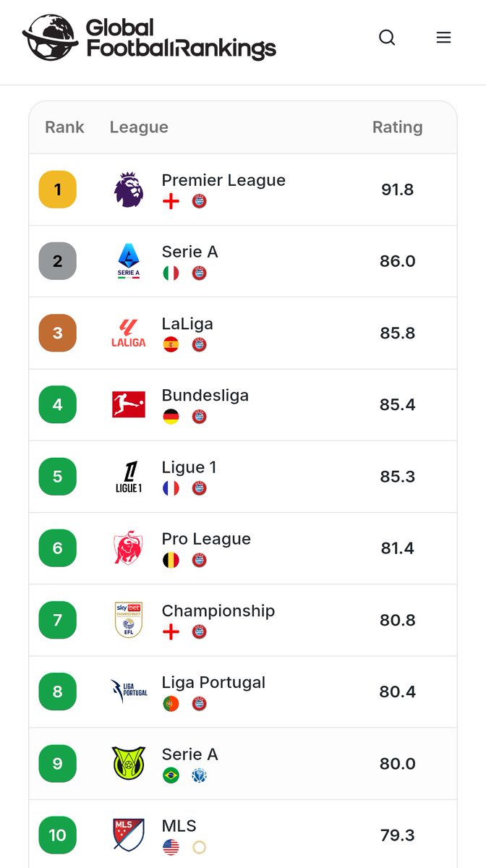486x868 pixels.
Task: Click the Ligue 1 logo
Action: pos(129,477)
